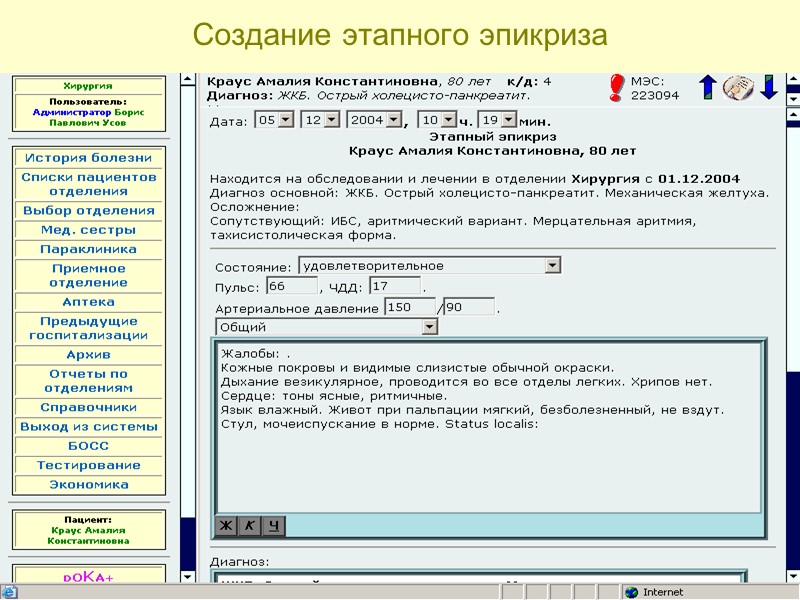Toggle underline formatting button Ч
Viewport: 800px width, 600px height.
click(x=274, y=526)
